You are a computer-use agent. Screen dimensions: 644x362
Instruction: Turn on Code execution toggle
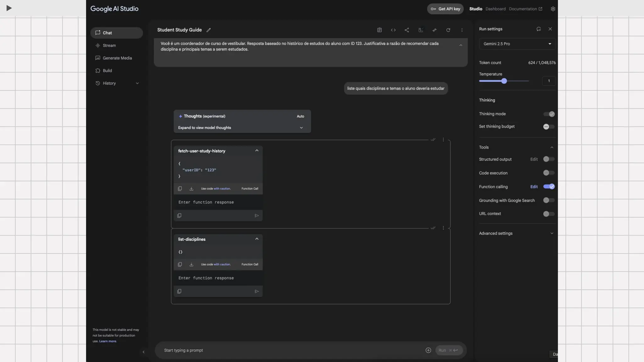[549, 173]
